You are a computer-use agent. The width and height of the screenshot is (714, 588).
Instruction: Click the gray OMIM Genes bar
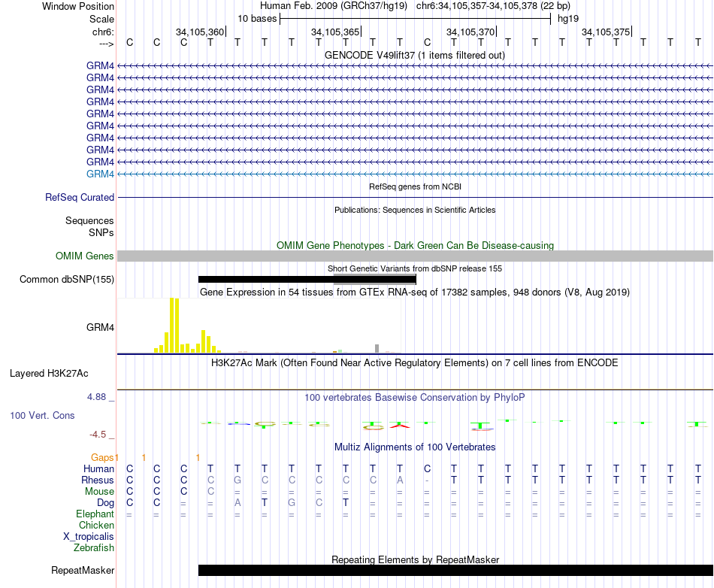pos(416,256)
